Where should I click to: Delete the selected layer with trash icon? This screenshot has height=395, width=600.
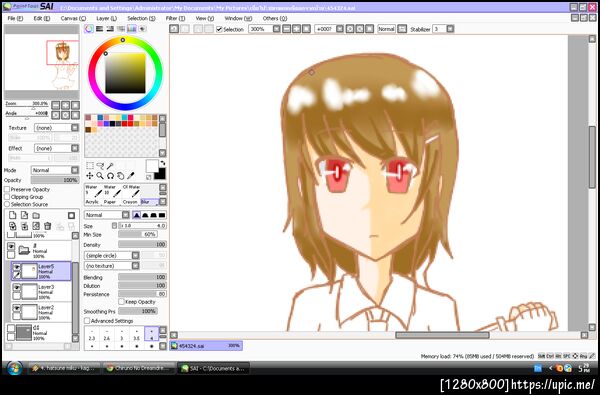(x=47, y=226)
